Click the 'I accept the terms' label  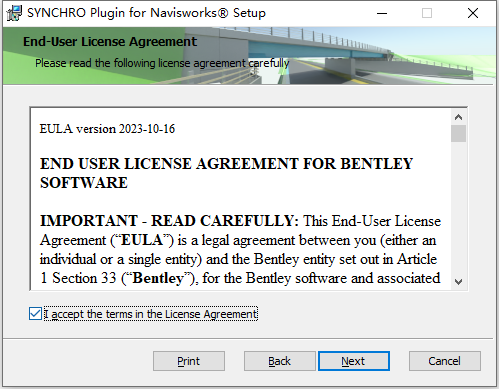151,314
